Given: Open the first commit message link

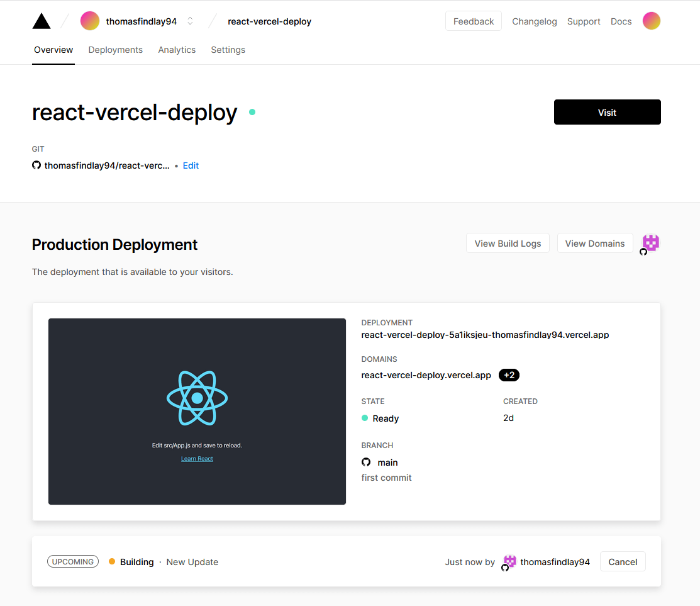Looking at the screenshot, I should pyautogui.click(x=386, y=478).
